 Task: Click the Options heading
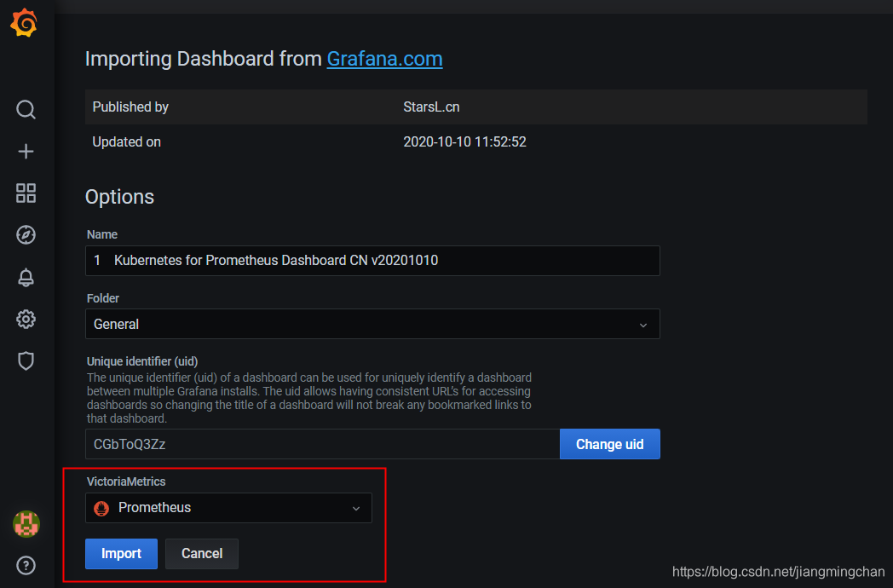[119, 197]
